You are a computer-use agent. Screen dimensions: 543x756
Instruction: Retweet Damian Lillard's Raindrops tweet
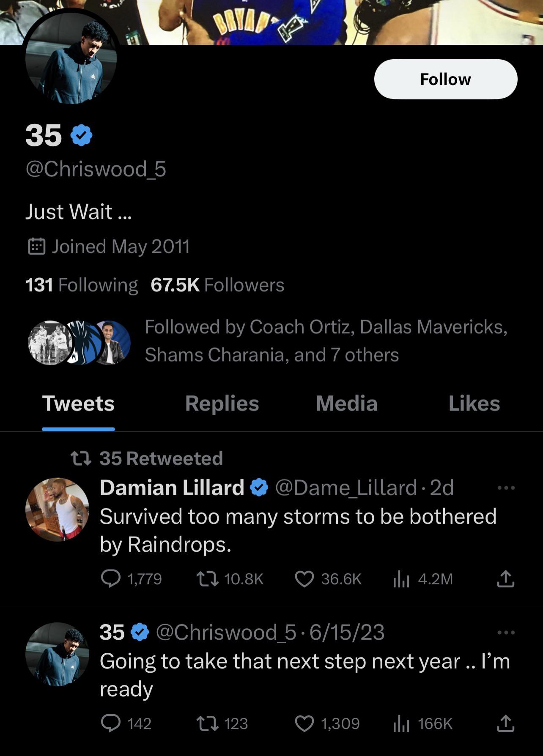pos(208,579)
